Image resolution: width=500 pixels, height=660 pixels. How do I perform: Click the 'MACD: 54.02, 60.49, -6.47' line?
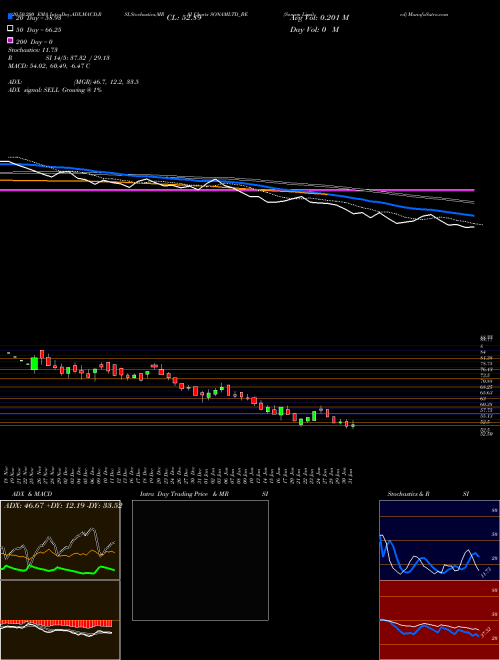[48, 66]
